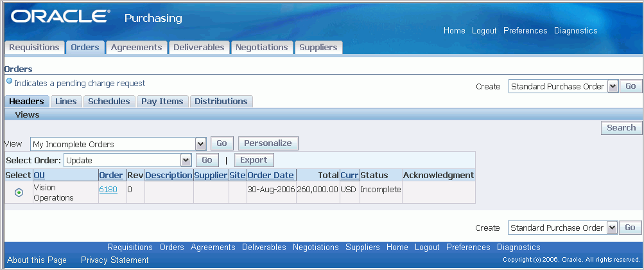
Task: Click Logout link in the footer
Action: point(427,248)
